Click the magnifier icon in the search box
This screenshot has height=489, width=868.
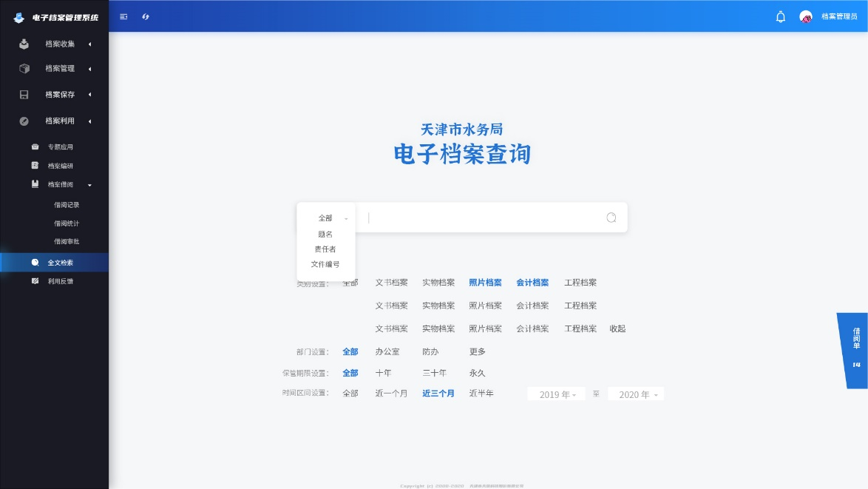pyautogui.click(x=611, y=217)
